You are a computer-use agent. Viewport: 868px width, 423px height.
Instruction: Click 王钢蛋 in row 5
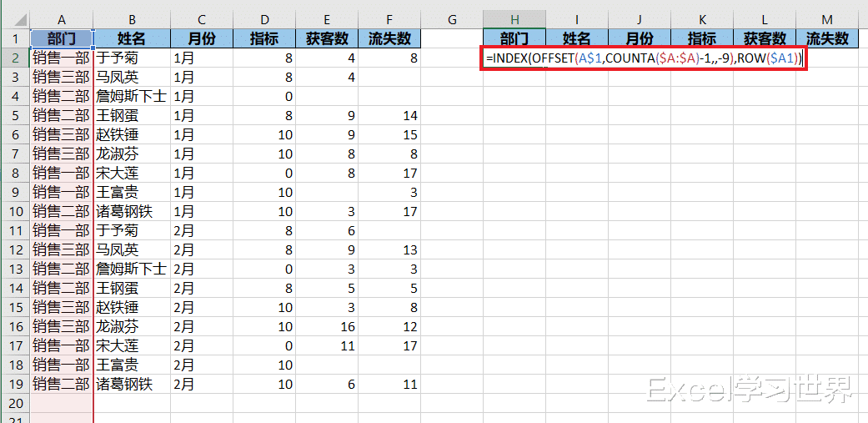click(118, 116)
